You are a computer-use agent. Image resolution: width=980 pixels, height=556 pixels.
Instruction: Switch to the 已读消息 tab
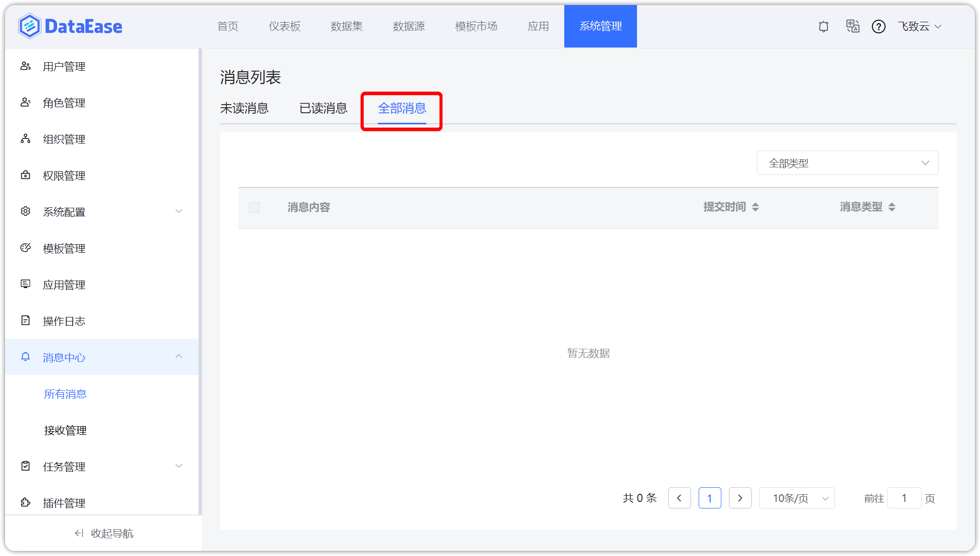(323, 108)
